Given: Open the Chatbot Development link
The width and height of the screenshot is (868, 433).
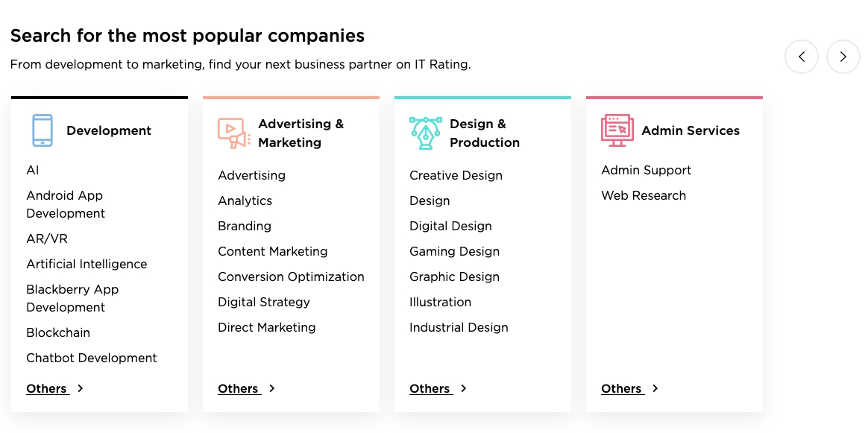Looking at the screenshot, I should point(92,358).
